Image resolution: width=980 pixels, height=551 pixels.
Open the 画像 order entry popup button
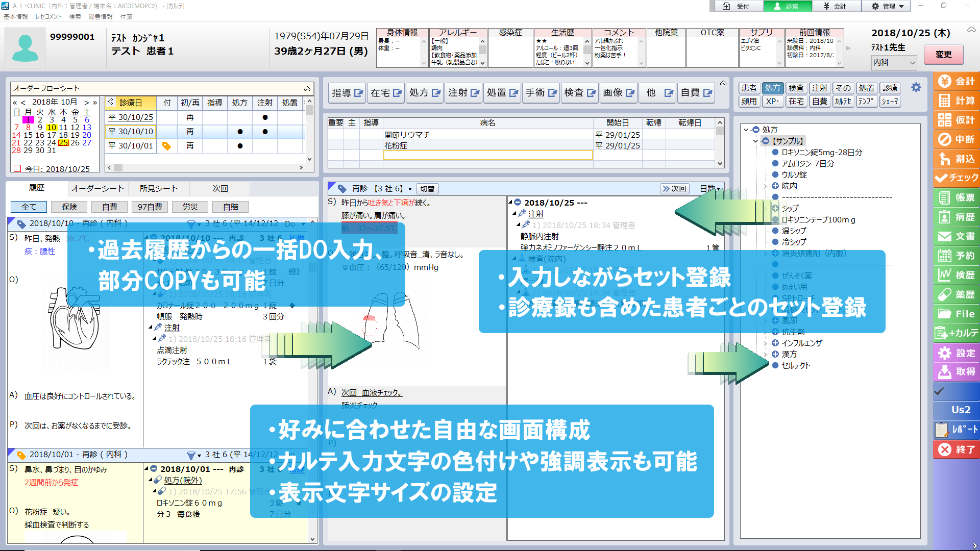click(x=619, y=93)
